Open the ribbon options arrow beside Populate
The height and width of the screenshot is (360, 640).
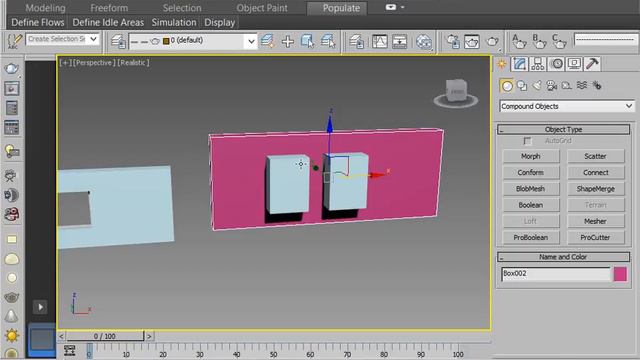point(402,7)
